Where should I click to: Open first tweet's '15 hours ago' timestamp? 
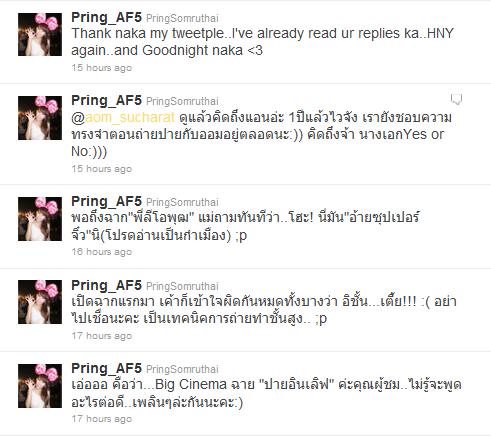(102, 68)
